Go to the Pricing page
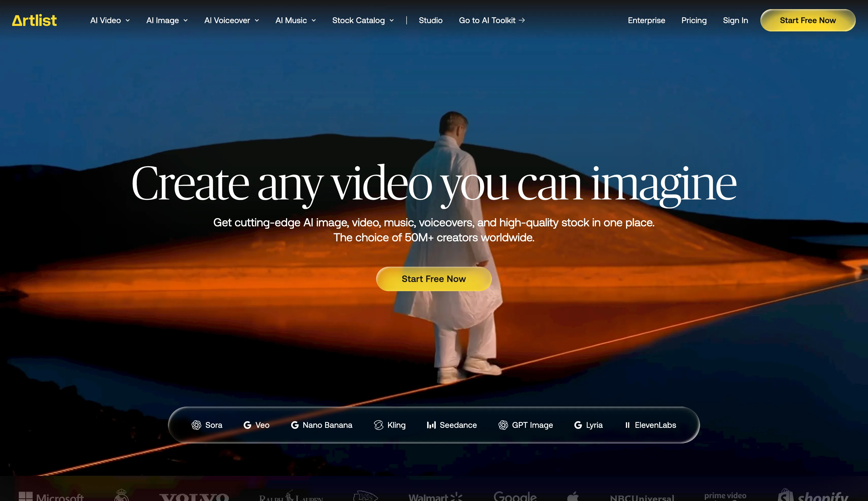 click(x=694, y=20)
